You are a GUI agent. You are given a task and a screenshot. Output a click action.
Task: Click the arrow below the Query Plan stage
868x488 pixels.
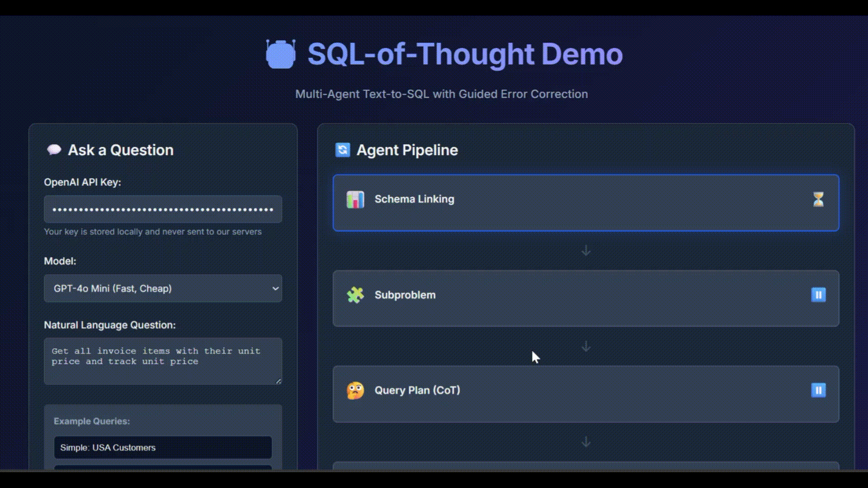(586, 442)
